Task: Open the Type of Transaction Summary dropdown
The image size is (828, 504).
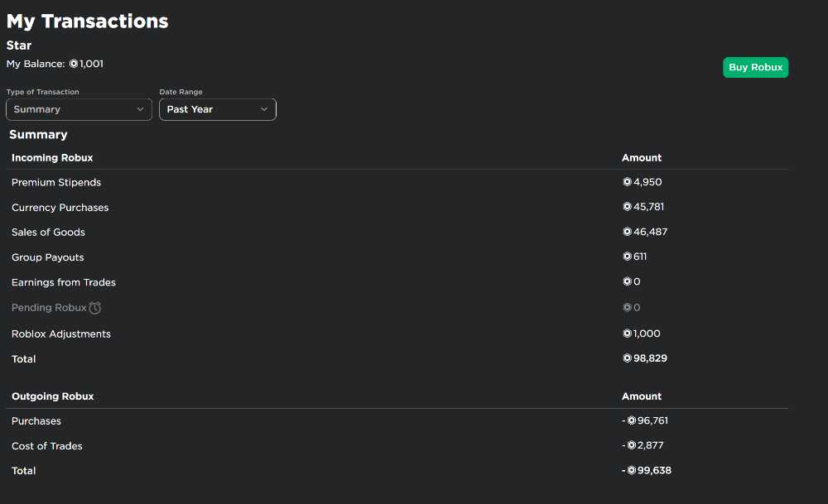Action: 79,109
